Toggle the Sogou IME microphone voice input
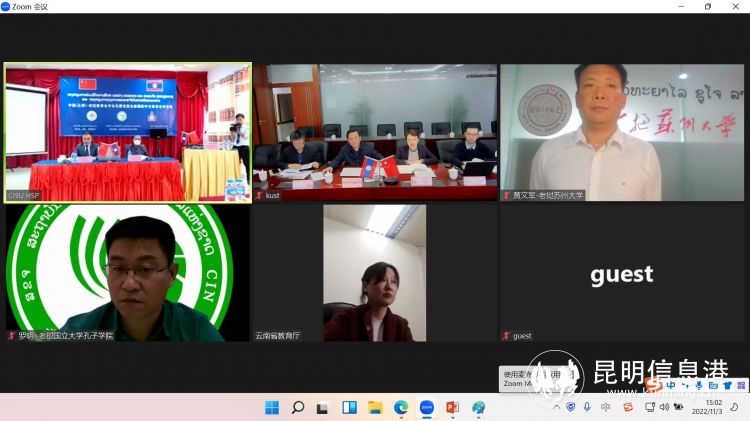Viewport: 750px width, 421px height. (698, 385)
